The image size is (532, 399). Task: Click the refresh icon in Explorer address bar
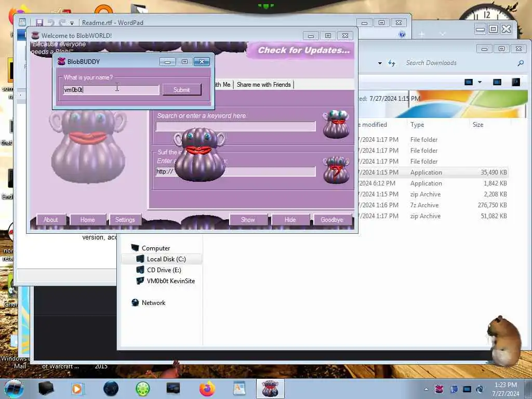(392, 63)
